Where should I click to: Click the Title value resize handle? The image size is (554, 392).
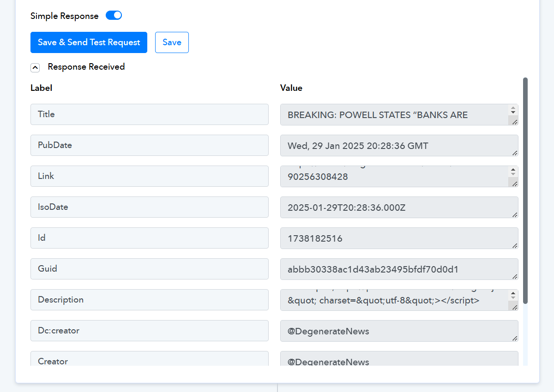(514, 121)
